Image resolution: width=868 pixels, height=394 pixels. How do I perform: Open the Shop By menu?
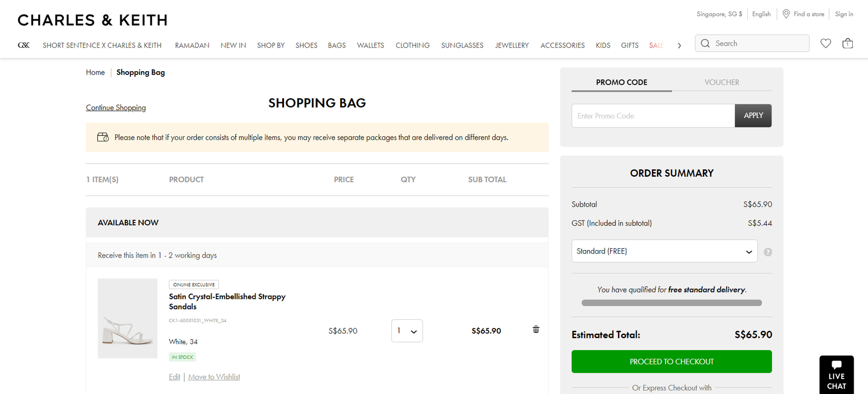click(x=271, y=45)
